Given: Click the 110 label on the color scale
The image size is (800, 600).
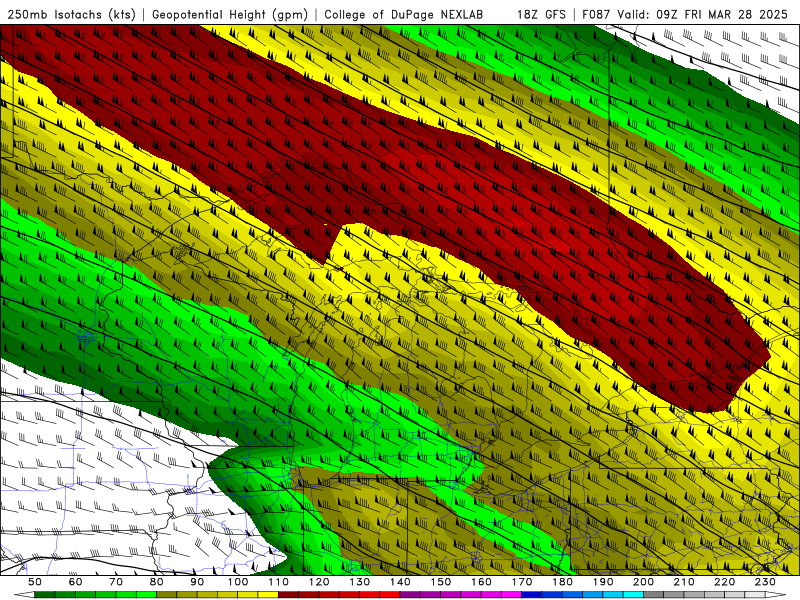Looking at the screenshot, I should click(279, 582).
